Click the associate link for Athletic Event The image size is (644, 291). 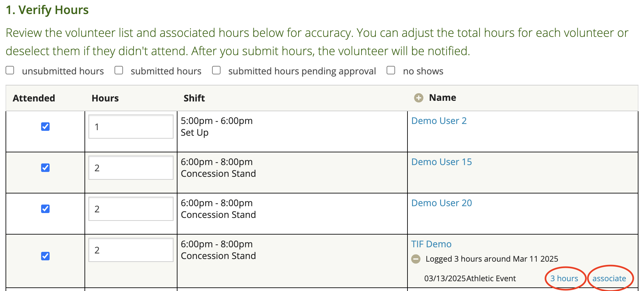click(609, 278)
